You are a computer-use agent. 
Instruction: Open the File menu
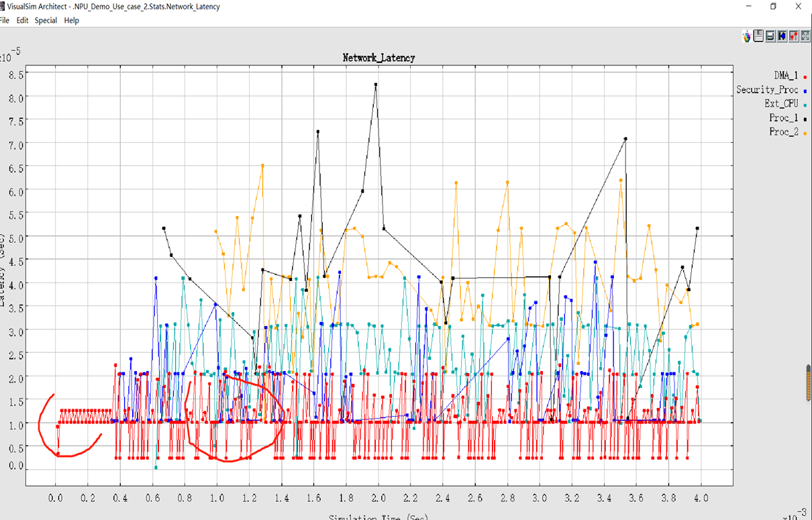click(x=4, y=20)
